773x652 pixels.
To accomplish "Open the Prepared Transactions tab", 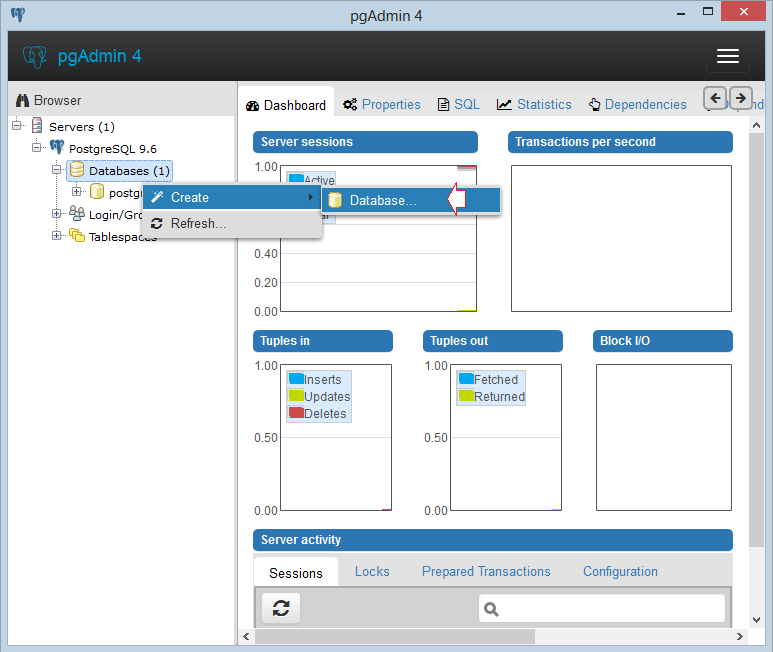I will (x=486, y=572).
